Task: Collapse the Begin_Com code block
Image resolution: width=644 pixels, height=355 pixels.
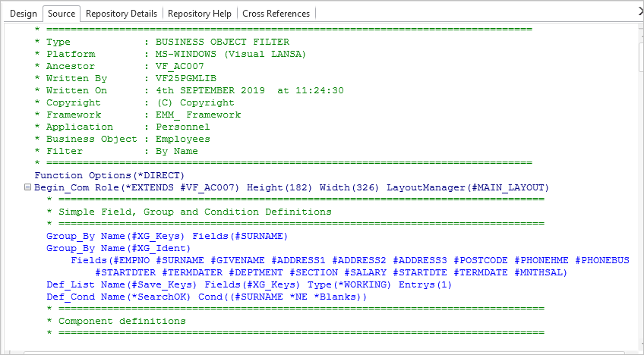Action: [x=28, y=187]
